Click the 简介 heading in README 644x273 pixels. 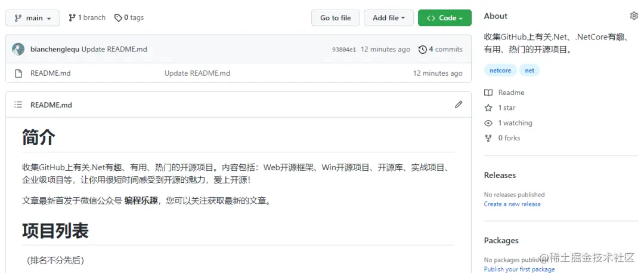[x=38, y=137]
